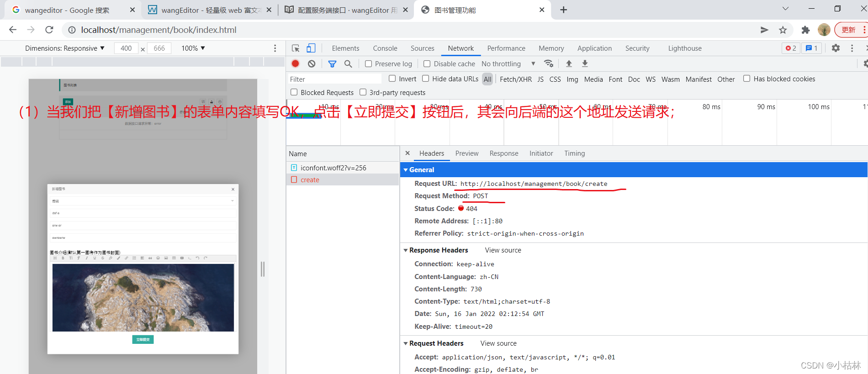The image size is (868, 374).
Task: Open the Lighthouse panel
Action: click(x=685, y=48)
